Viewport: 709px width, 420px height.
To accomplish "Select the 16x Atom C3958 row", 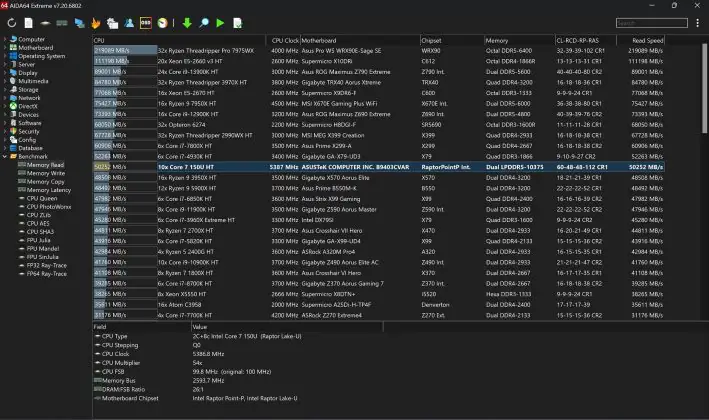I will tap(378, 305).
